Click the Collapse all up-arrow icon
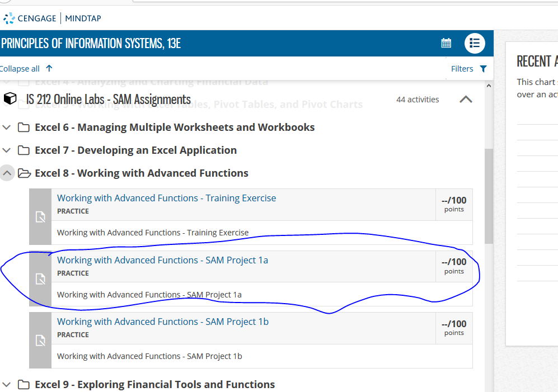This screenshot has width=558, height=392. (x=49, y=68)
